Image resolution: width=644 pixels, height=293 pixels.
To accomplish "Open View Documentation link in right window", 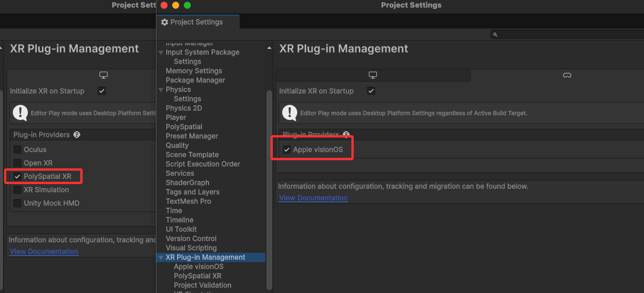I will coord(314,198).
